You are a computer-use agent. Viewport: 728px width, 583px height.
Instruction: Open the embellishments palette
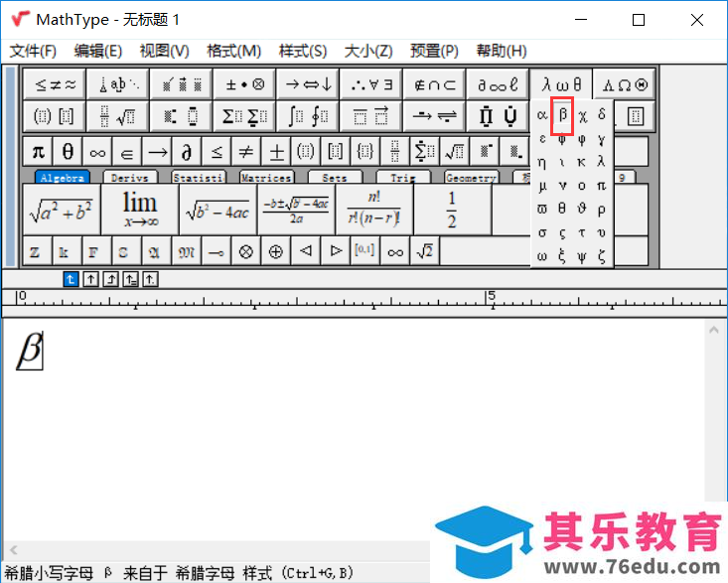181,84
